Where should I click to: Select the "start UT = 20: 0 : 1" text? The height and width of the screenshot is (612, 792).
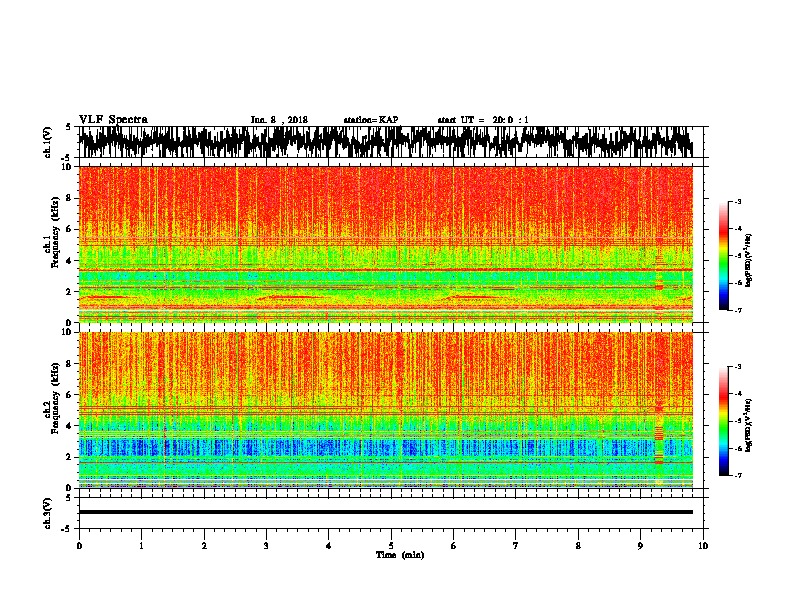point(483,120)
